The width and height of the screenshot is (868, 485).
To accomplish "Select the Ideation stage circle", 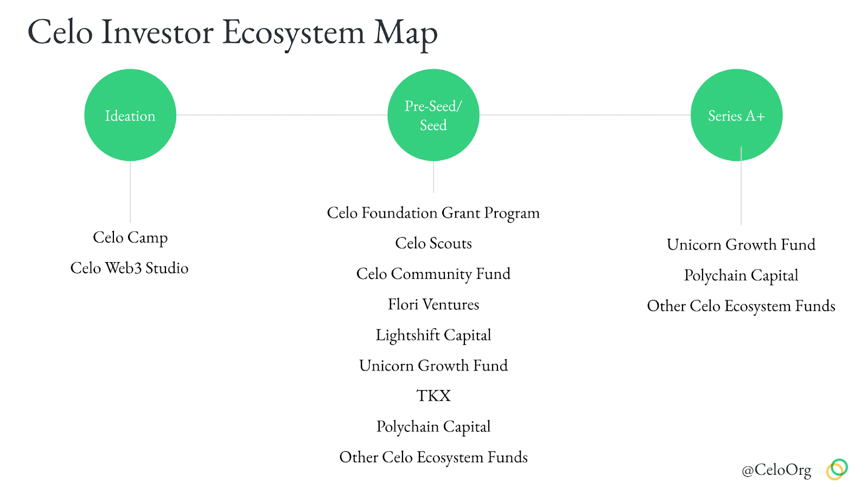I will 130,115.
